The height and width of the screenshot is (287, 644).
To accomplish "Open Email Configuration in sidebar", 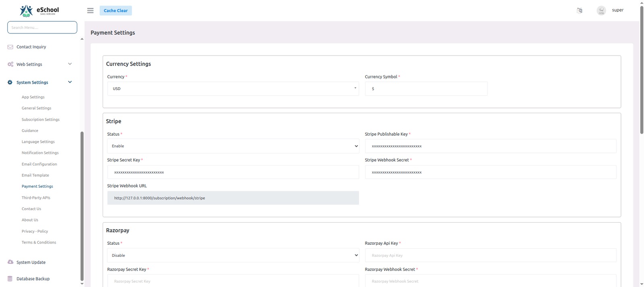I will 39,164.
